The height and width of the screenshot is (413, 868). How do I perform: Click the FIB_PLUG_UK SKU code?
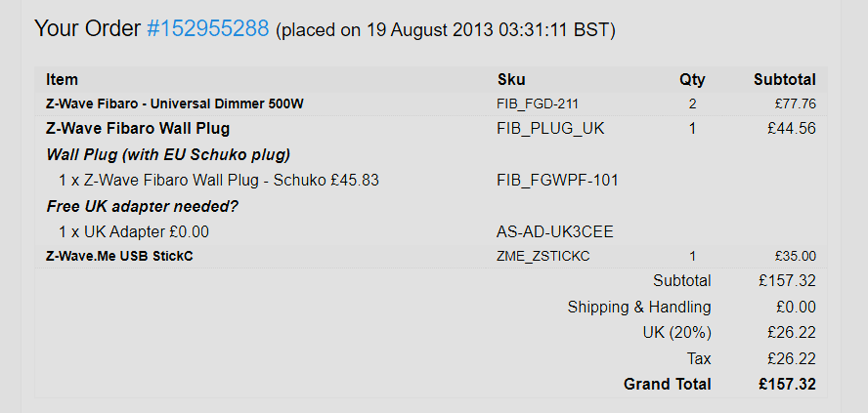tap(550, 128)
